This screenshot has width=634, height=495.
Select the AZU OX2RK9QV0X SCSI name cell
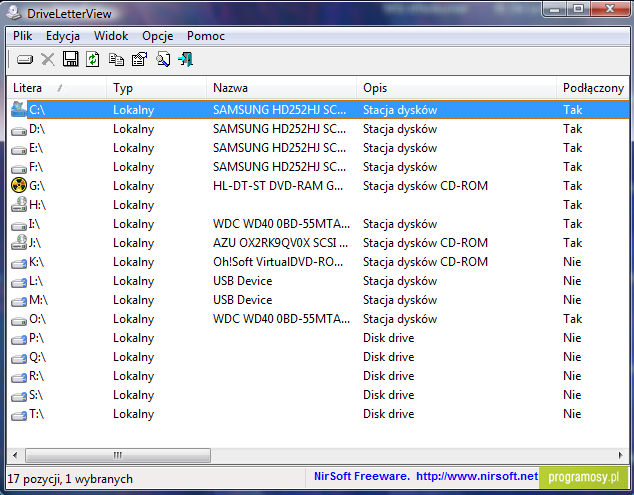(x=280, y=243)
